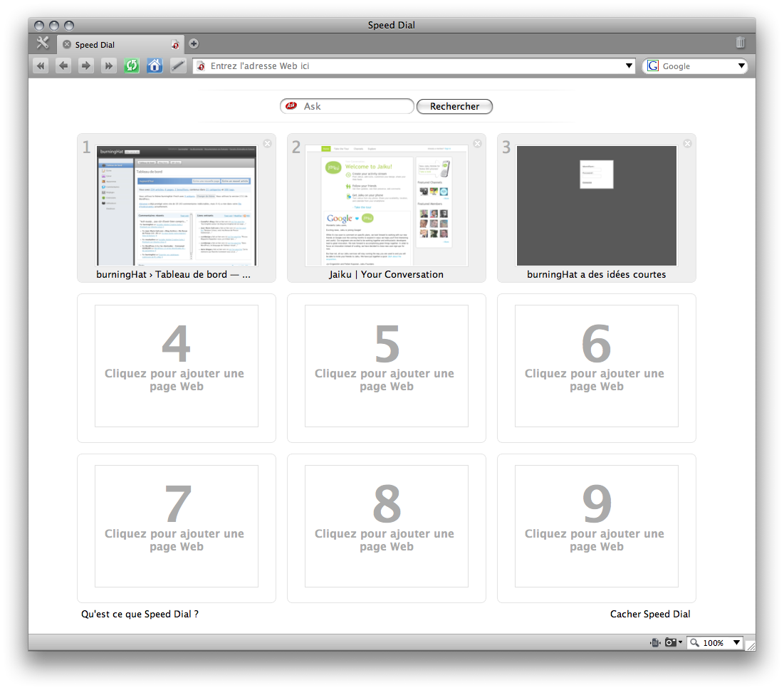Click the "Jaiku | Your Conversation" caption
This screenshot has height=690, width=784.
click(386, 274)
